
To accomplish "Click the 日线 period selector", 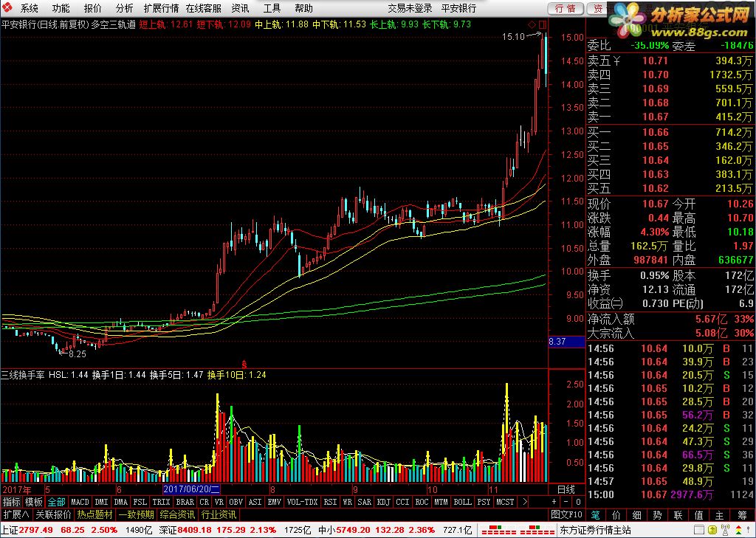I will pyautogui.click(x=566, y=489).
